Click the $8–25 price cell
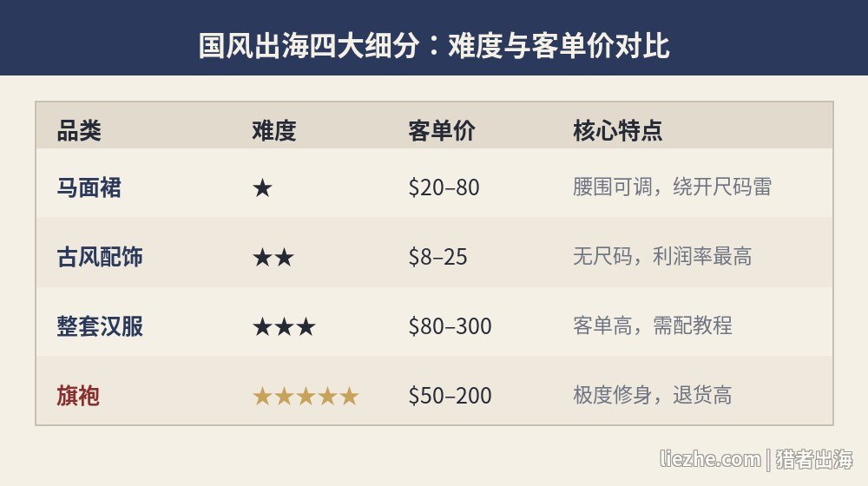Viewport: 868px width, 486px height. tap(437, 257)
